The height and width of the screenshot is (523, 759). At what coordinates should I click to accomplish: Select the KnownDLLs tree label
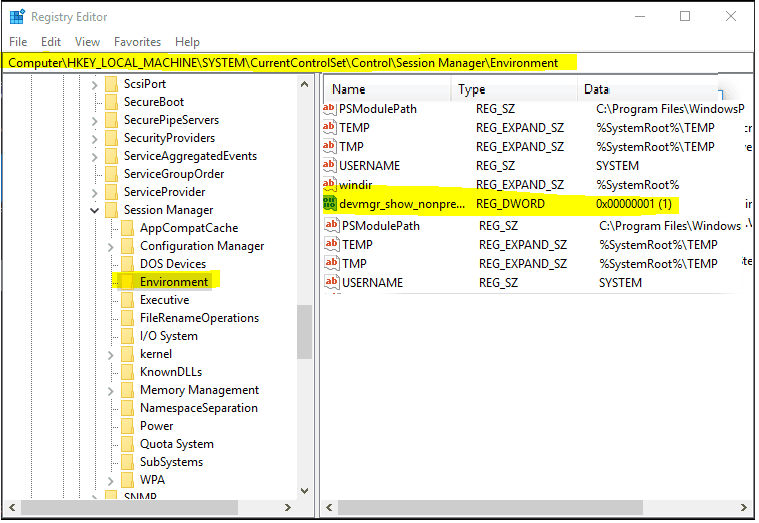171,372
